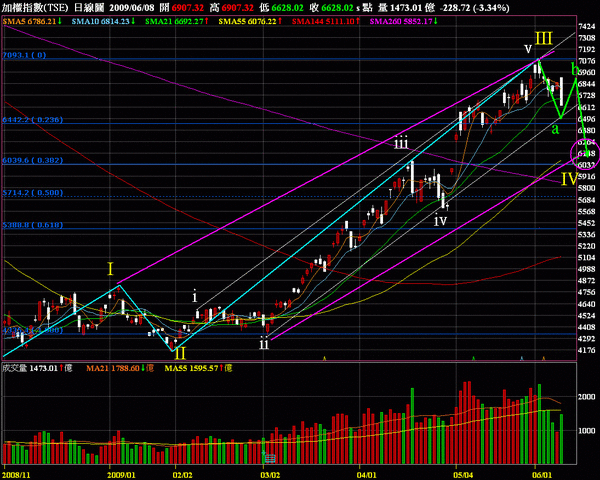Click the 2009/01 date axis label
Image resolution: width=600 pixels, height=480 pixels.
(122, 475)
